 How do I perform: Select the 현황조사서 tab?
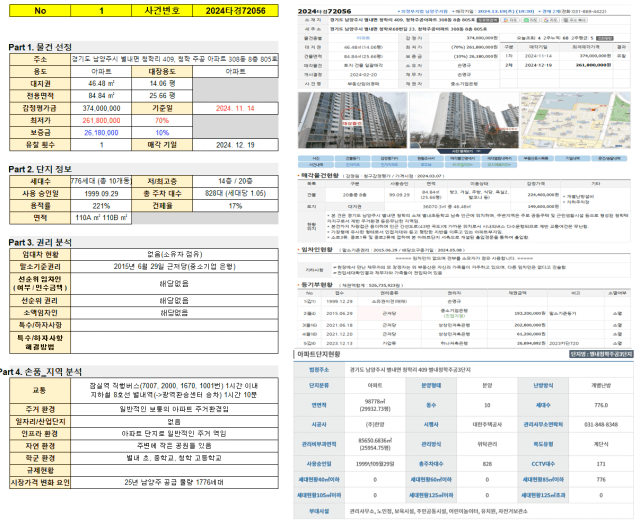pyautogui.click(x=426, y=158)
